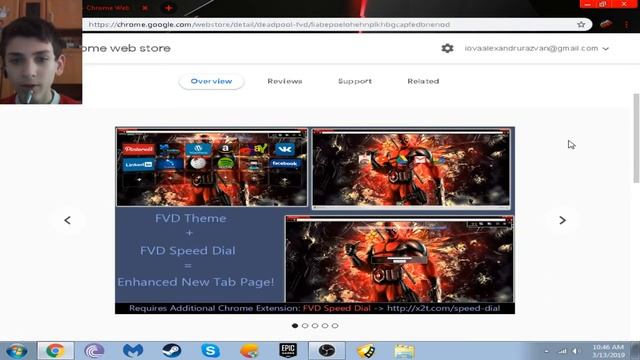Image resolution: width=640 pixels, height=360 pixels.
Task: Open a new tab with the plus button
Action: [168, 8]
